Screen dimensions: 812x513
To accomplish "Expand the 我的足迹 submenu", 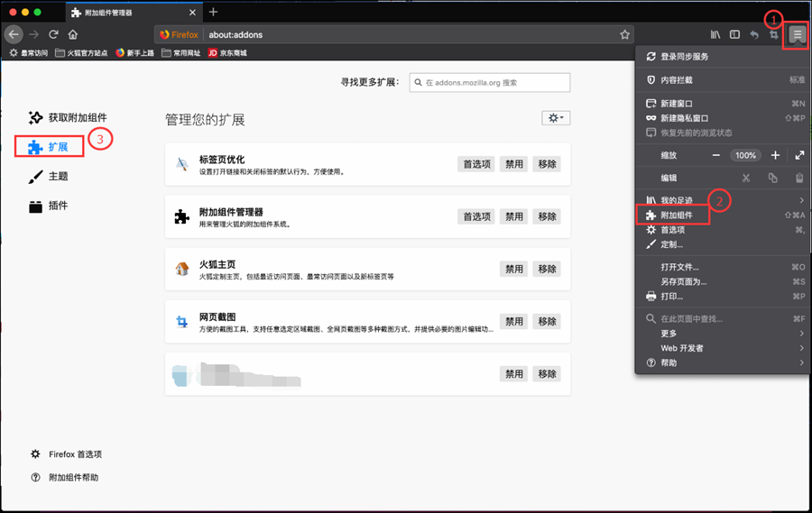I will coord(722,200).
